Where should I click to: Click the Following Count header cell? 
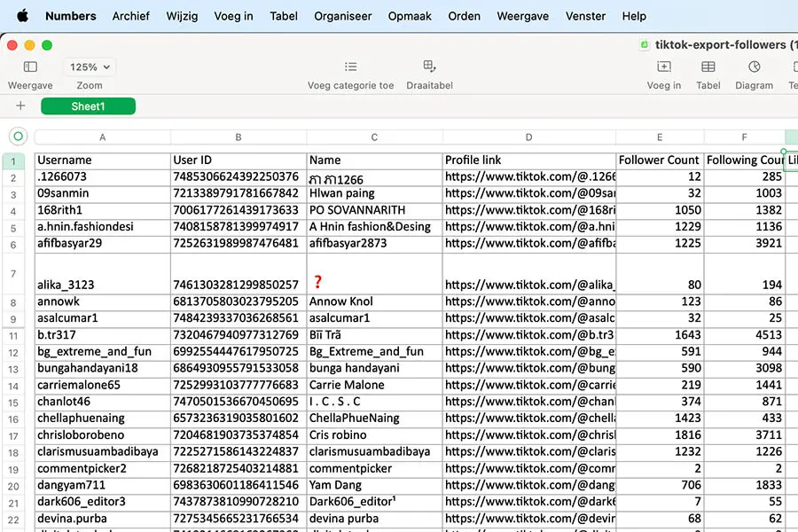click(744, 160)
